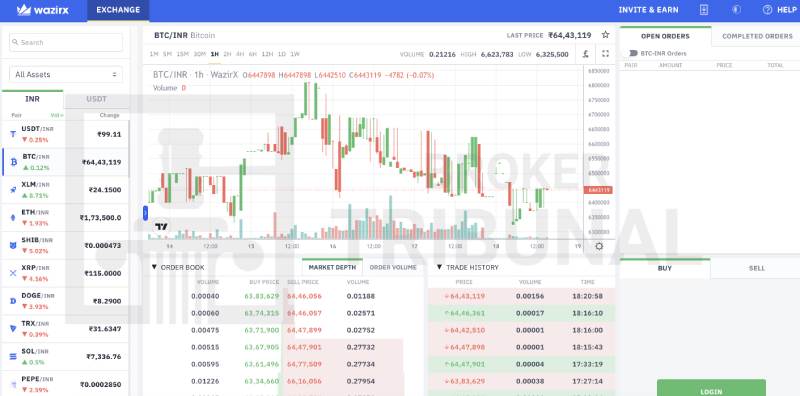Select the DOGE/INR pair row
800x396 pixels.
coord(65,301)
